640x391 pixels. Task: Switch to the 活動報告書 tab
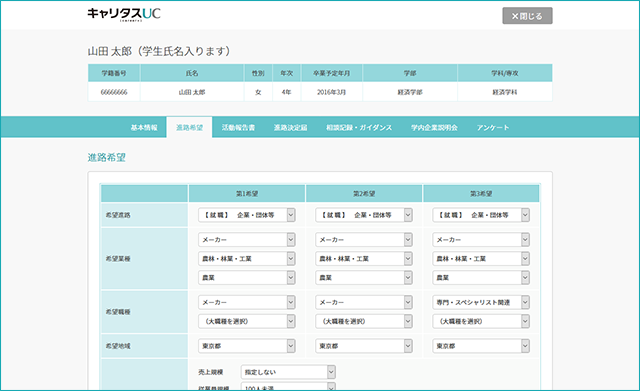[x=238, y=127]
